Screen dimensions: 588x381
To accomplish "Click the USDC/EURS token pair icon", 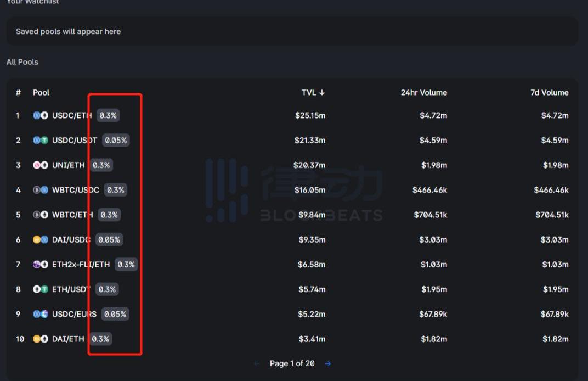I will (41, 314).
